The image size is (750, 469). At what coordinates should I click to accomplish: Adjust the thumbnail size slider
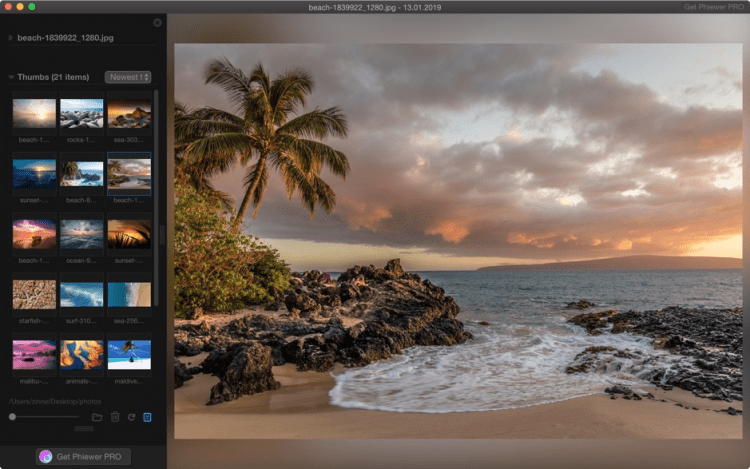click(x=12, y=416)
